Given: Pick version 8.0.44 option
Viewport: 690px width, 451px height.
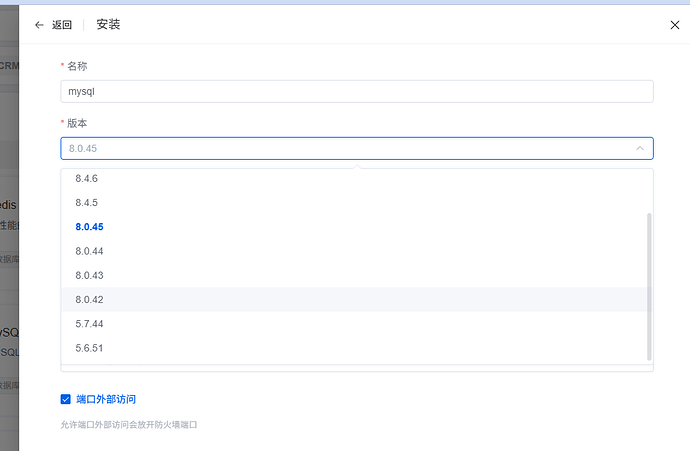Looking at the screenshot, I should pyautogui.click(x=89, y=251).
